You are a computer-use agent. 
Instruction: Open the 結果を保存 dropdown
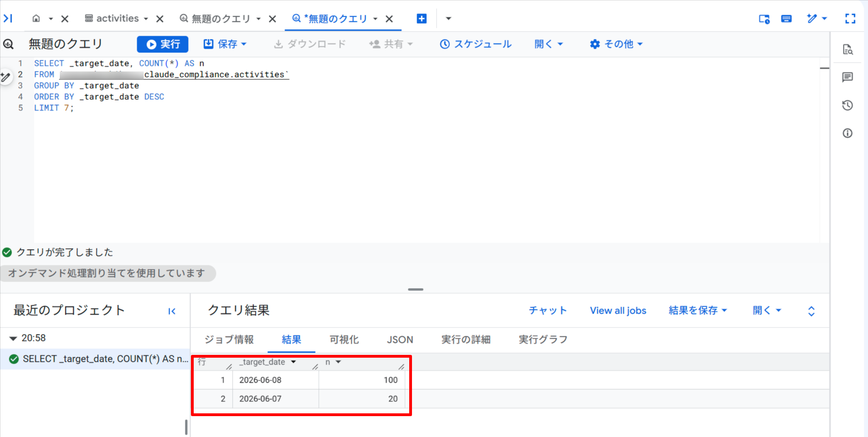698,310
